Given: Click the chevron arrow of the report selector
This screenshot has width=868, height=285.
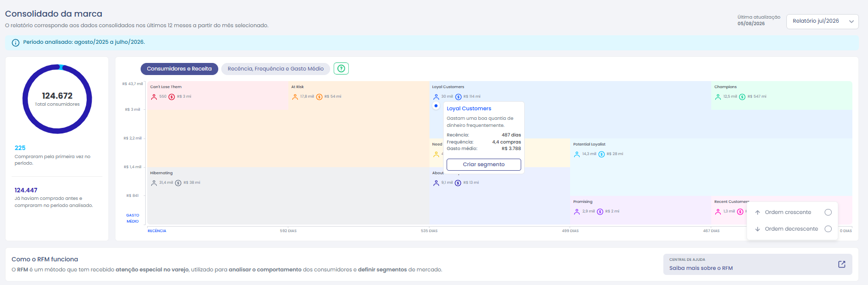Looking at the screenshot, I should pyautogui.click(x=851, y=22).
